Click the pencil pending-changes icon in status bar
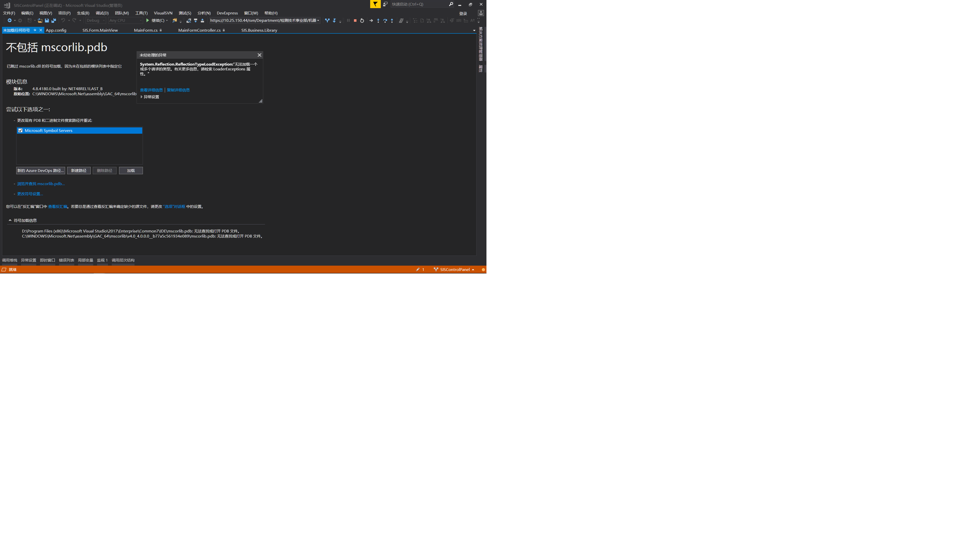The width and height of the screenshot is (980, 550). pyautogui.click(x=418, y=269)
